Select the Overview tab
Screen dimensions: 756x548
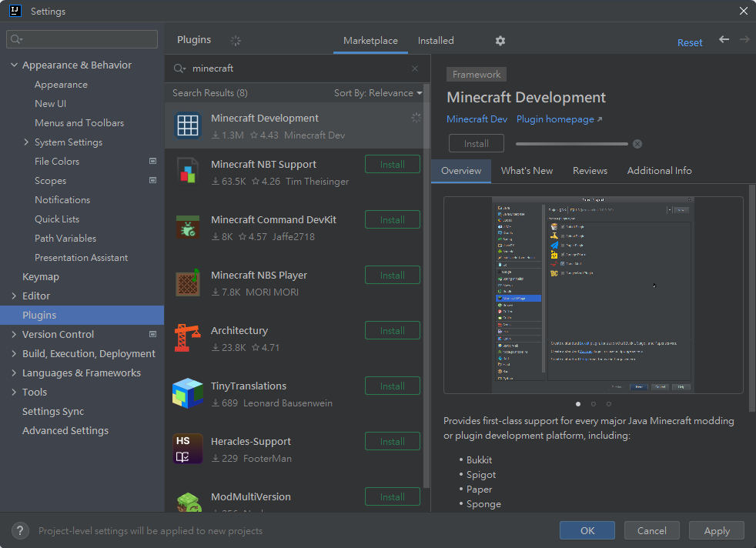(461, 171)
